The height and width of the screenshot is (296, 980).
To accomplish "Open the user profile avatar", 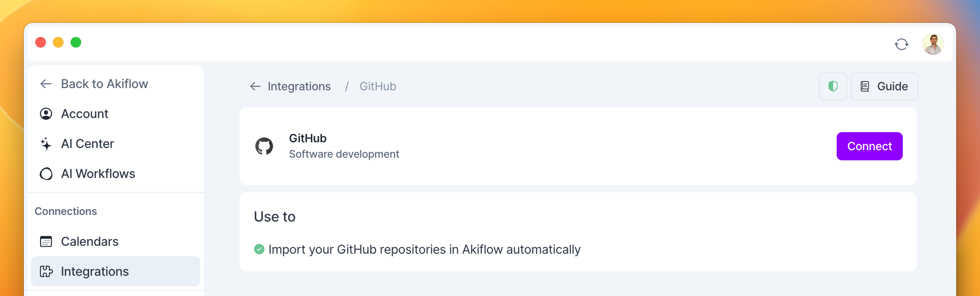I will coord(933,44).
